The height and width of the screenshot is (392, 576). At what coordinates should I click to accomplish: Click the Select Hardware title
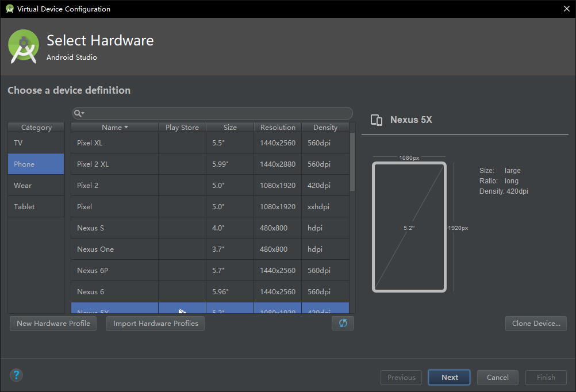[100, 40]
